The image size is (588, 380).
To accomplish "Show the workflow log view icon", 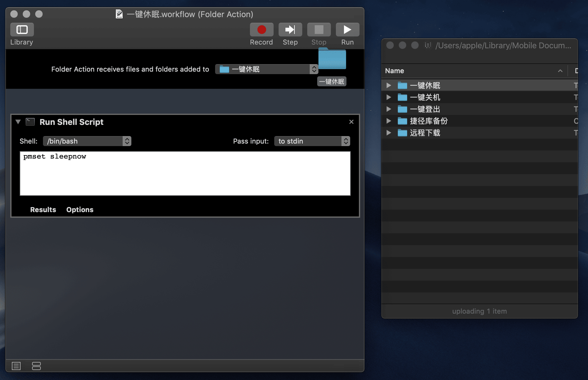I will pyautogui.click(x=16, y=366).
